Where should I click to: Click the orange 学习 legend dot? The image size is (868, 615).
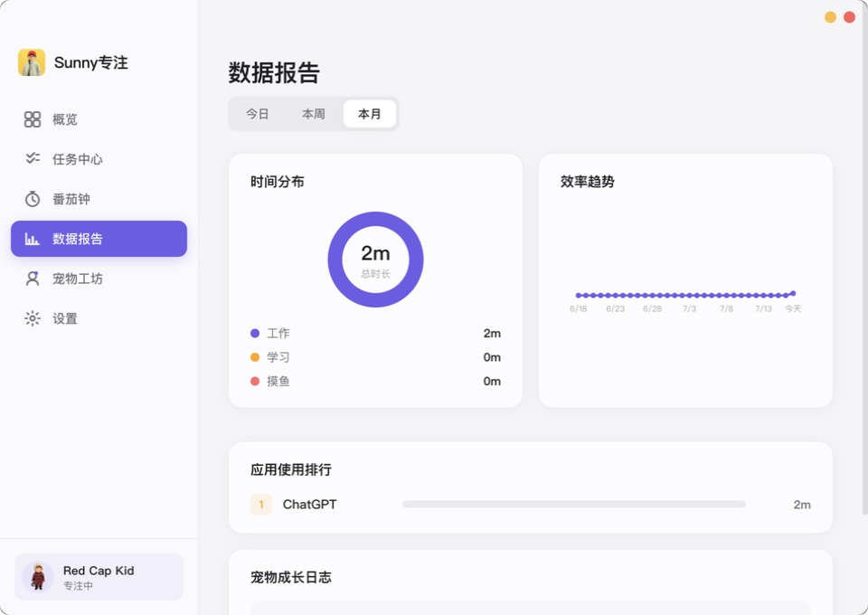point(255,357)
